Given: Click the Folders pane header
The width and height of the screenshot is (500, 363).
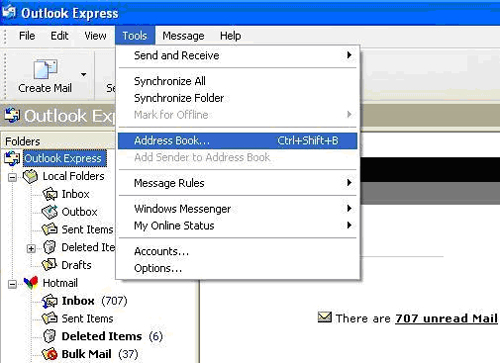Looking at the screenshot, I should click(59, 141).
